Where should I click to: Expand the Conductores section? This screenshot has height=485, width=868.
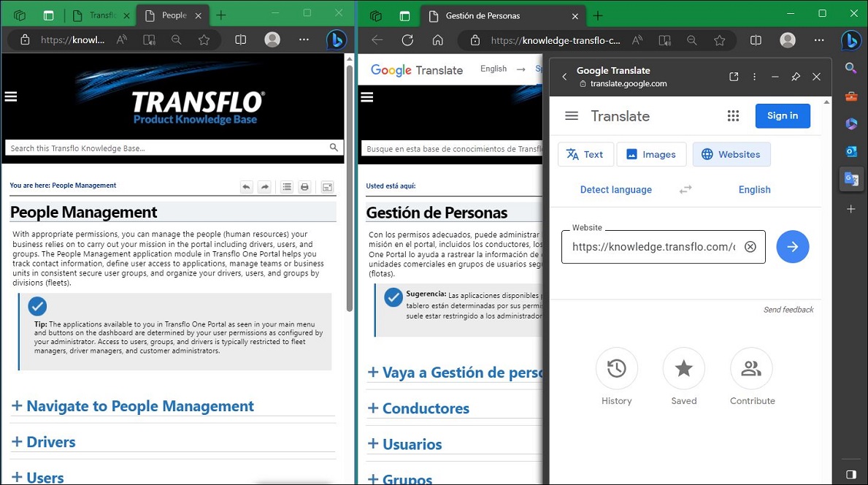click(418, 408)
